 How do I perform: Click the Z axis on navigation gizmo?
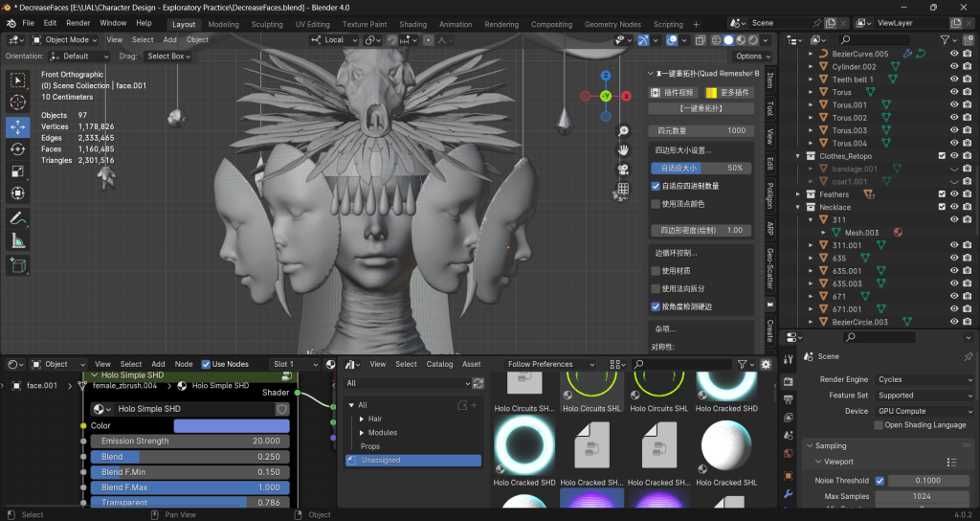click(606, 76)
